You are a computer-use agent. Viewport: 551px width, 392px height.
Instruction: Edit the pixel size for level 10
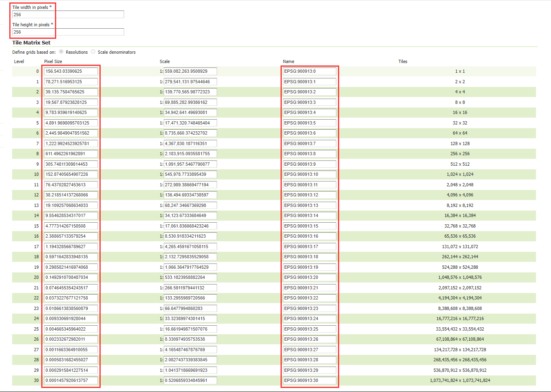(71, 174)
